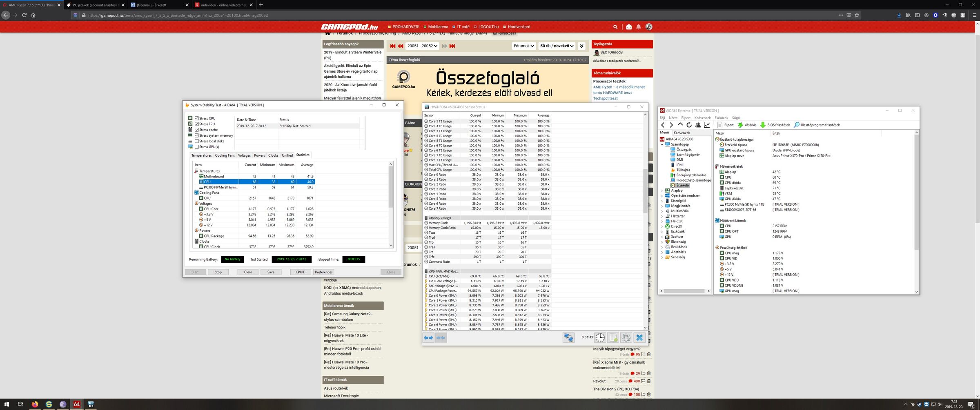Switch to Voltages tab
This screenshot has width=980, height=410.
[244, 155]
